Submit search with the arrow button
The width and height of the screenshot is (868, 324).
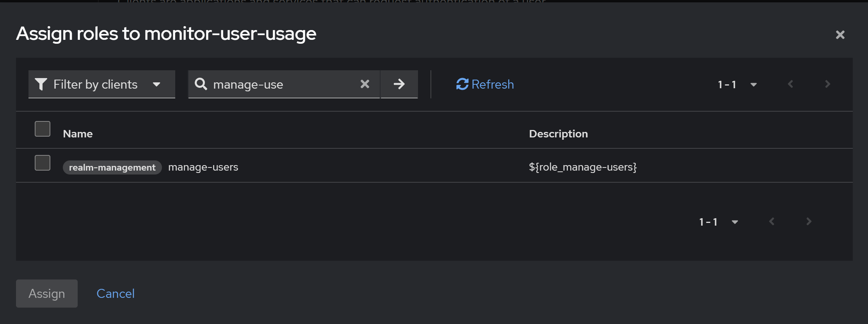point(399,84)
